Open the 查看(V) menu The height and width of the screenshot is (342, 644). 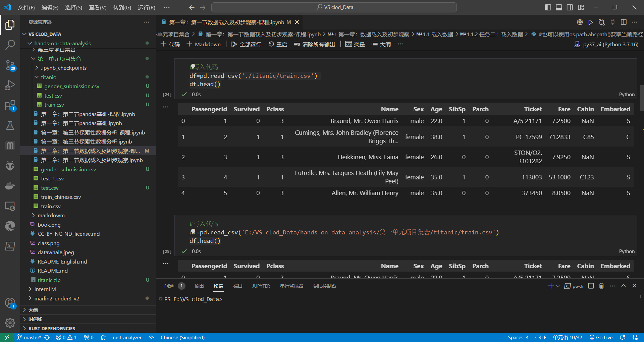[97, 7]
